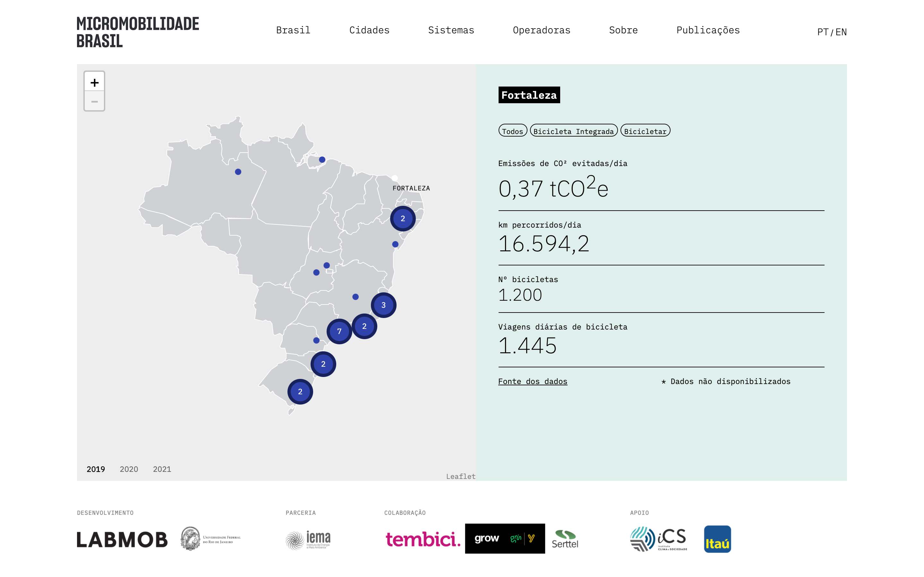Click the Leaflet attribution link
The image size is (924, 577).
click(460, 476)
